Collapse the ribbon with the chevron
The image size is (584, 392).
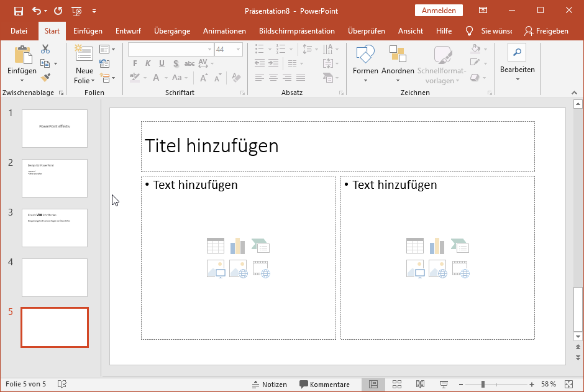point(574,93)
